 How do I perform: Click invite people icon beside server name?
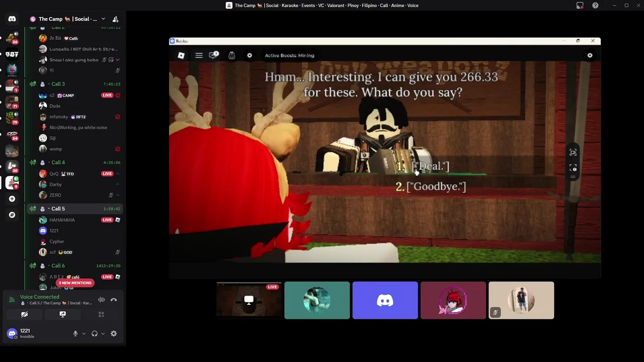tap(115, 19)
